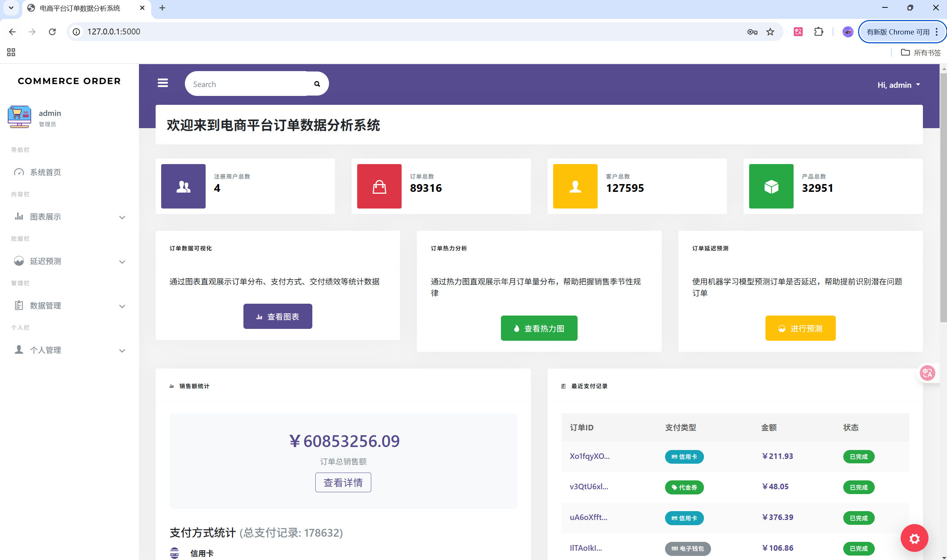
Task: Click the 查看图表 button
Action: pyautogui.click(x=278, y=317)
